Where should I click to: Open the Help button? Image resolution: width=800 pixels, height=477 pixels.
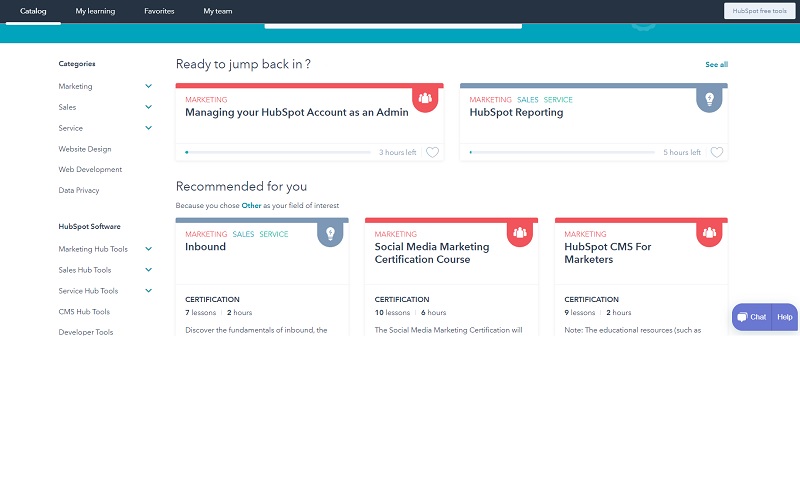[x=785, y=317]
